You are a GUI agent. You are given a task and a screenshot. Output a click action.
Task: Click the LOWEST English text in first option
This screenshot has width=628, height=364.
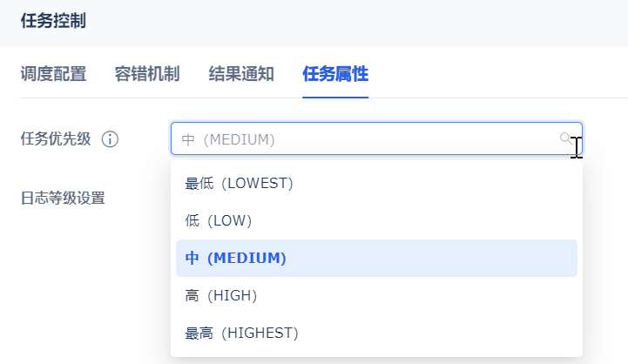258,184
